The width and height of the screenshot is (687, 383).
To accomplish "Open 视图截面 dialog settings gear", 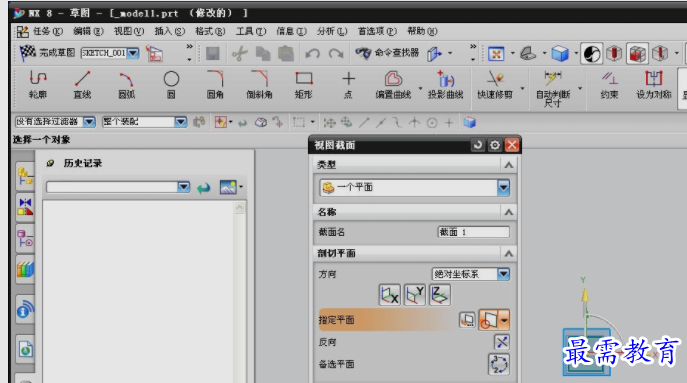I will click(495, 145).
